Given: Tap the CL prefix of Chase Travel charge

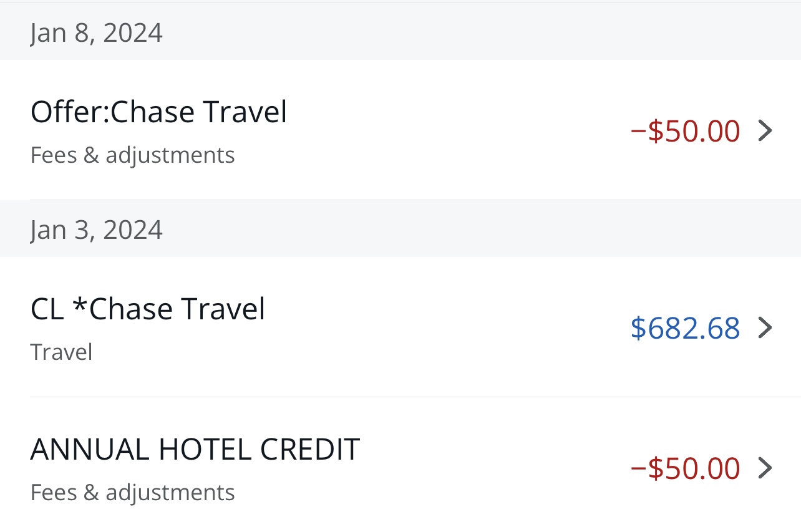Looking at the screenshot, I should 47,309.
